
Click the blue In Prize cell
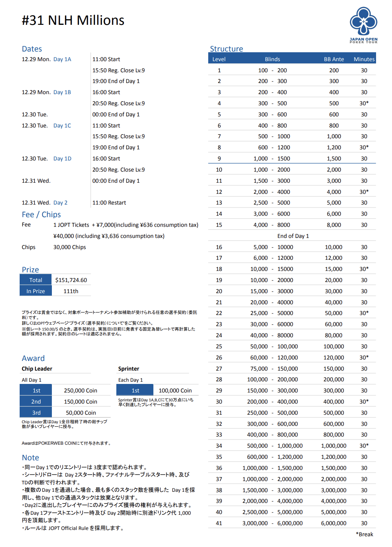point(36,291)
